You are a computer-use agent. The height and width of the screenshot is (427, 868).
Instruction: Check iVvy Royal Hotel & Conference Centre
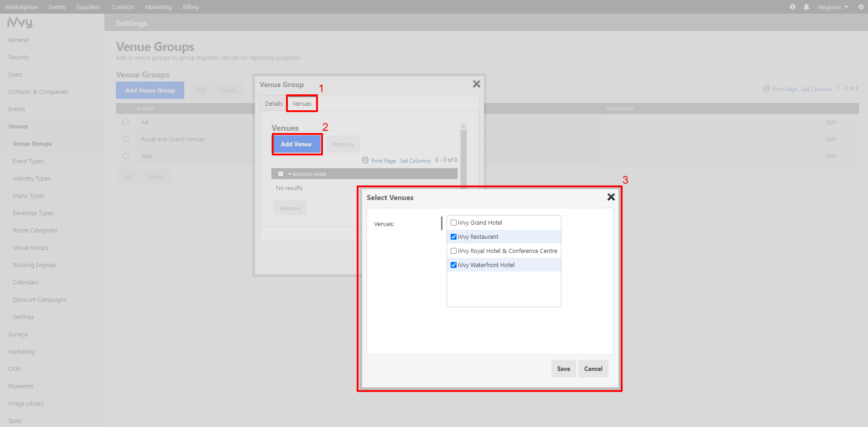coord(453,251)
